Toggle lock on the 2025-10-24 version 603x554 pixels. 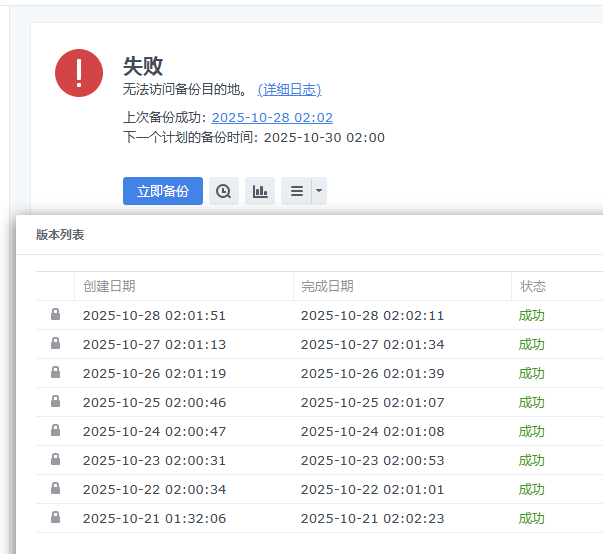(x=55, y=431)
